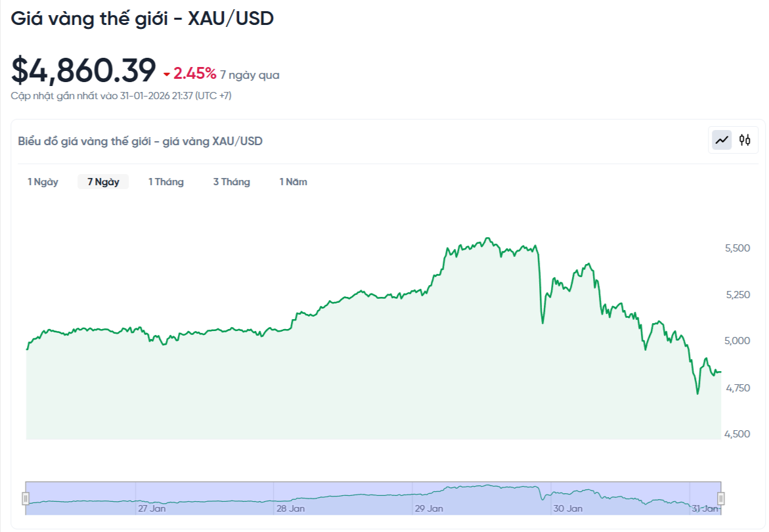Activate the line graph display mode
This screenshot has height=532, width=769.
click(x=720, y=139)
